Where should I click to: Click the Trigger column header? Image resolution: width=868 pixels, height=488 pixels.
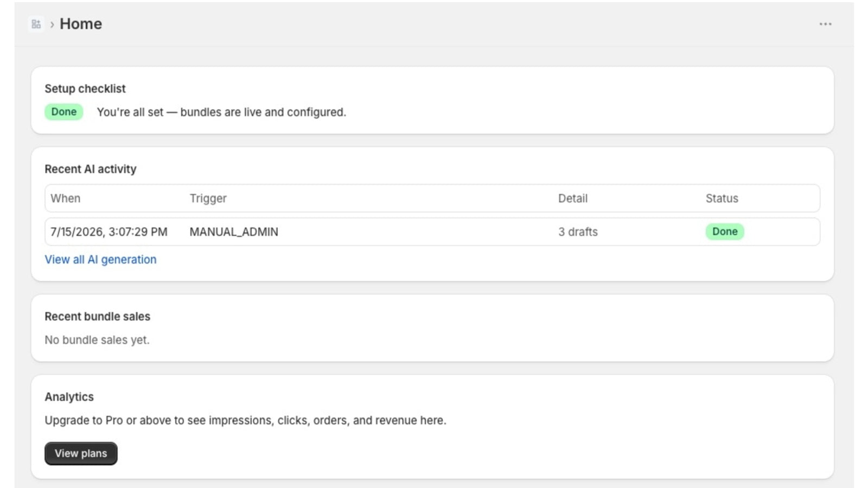coord(208,198)
